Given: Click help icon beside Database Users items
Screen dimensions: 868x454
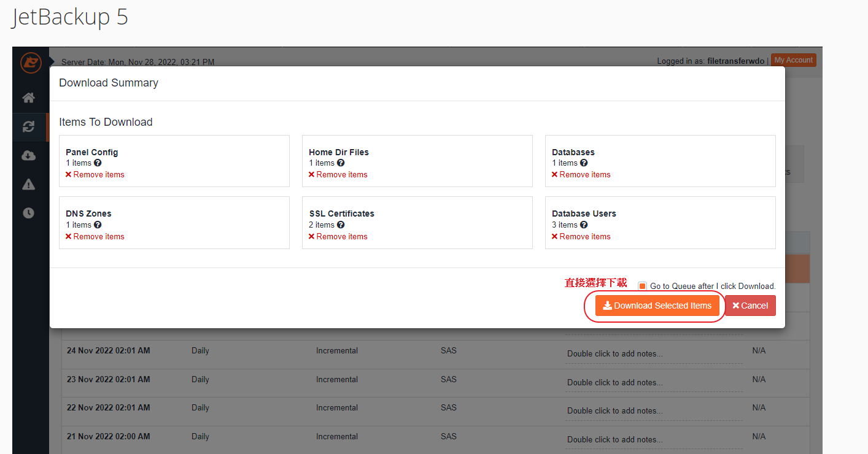Looking at the screenshot, I should pos(584,225).
